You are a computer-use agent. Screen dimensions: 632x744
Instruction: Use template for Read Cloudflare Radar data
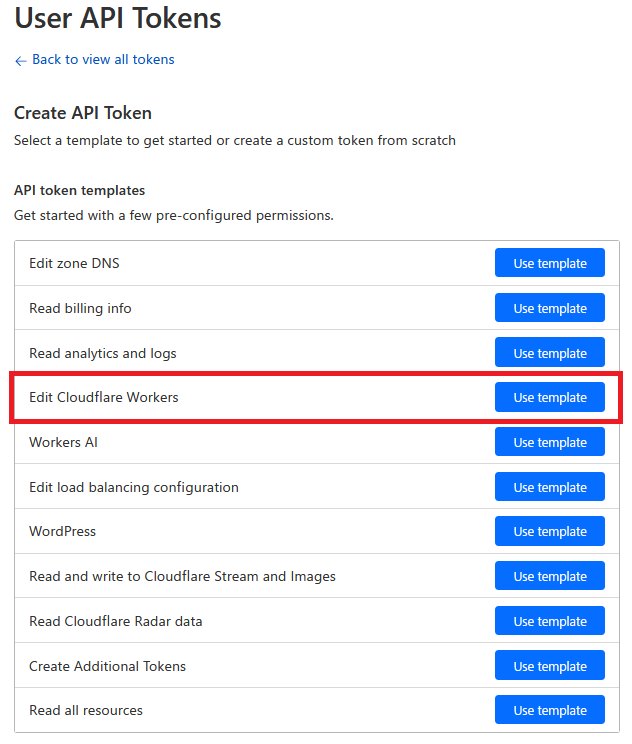[x=549, y=621]
